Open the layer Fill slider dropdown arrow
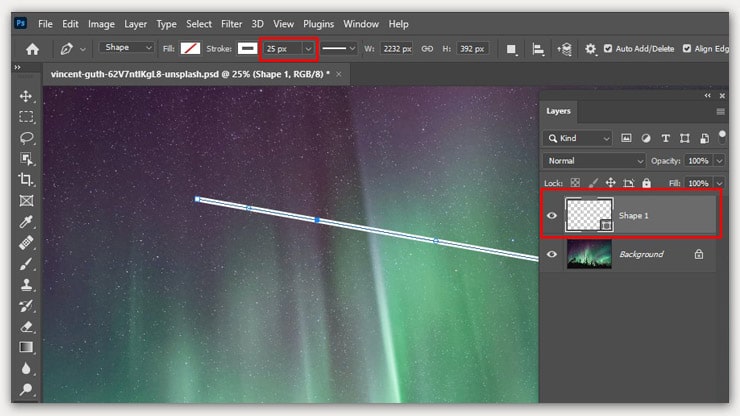This screenshot has height=416, width=740. [719, 183]
